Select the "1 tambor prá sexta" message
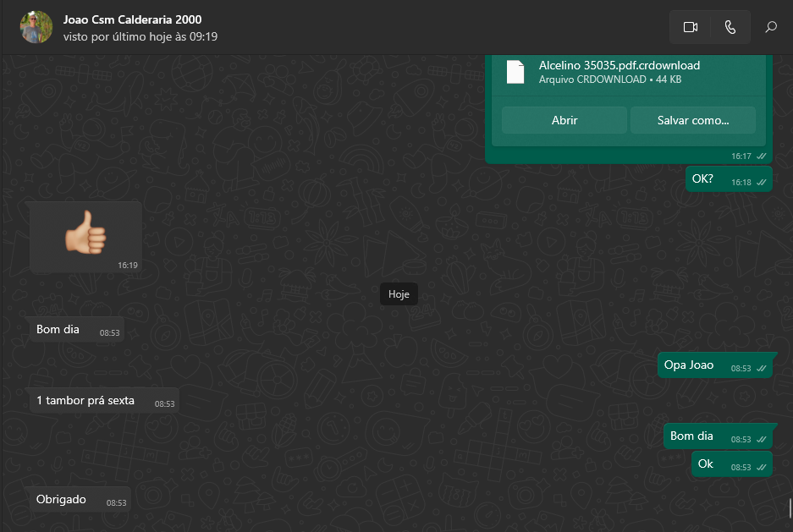The image size is (793, 532). pyautogui.click(x=85, y=401)
